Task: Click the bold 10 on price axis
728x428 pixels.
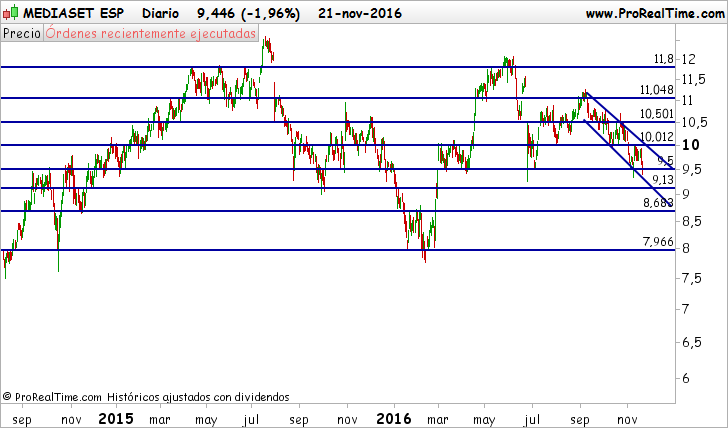Action: (x=690, y=145)
